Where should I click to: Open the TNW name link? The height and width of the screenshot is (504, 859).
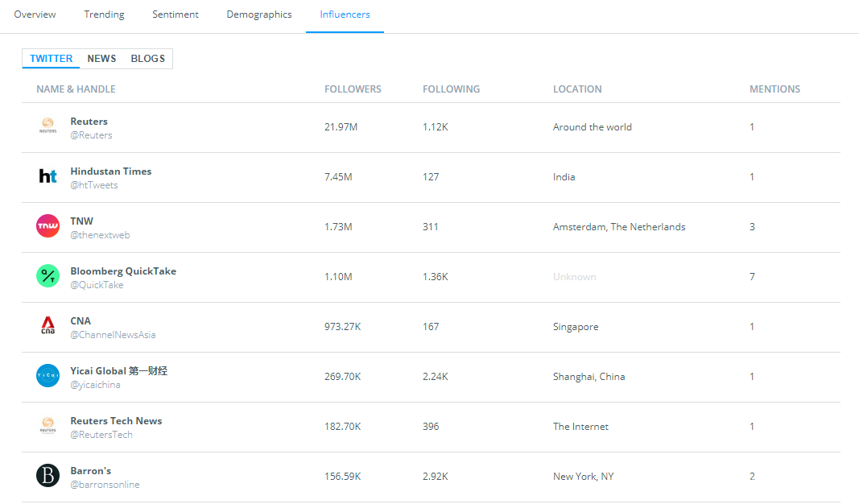point(81,221)
